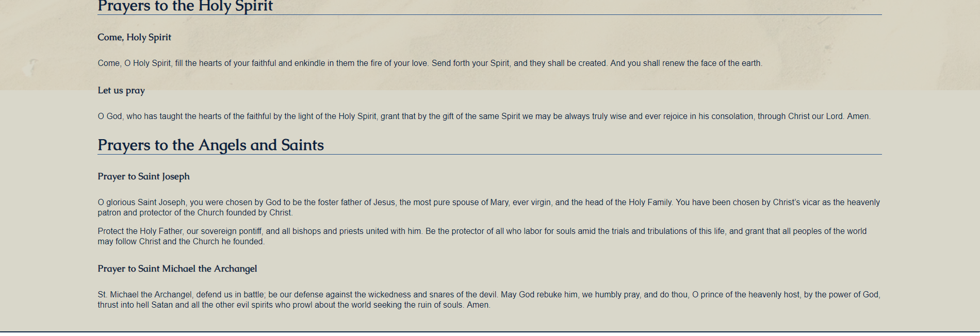Click "Amen" ending the Saint Michael prayer

(478, 305)
